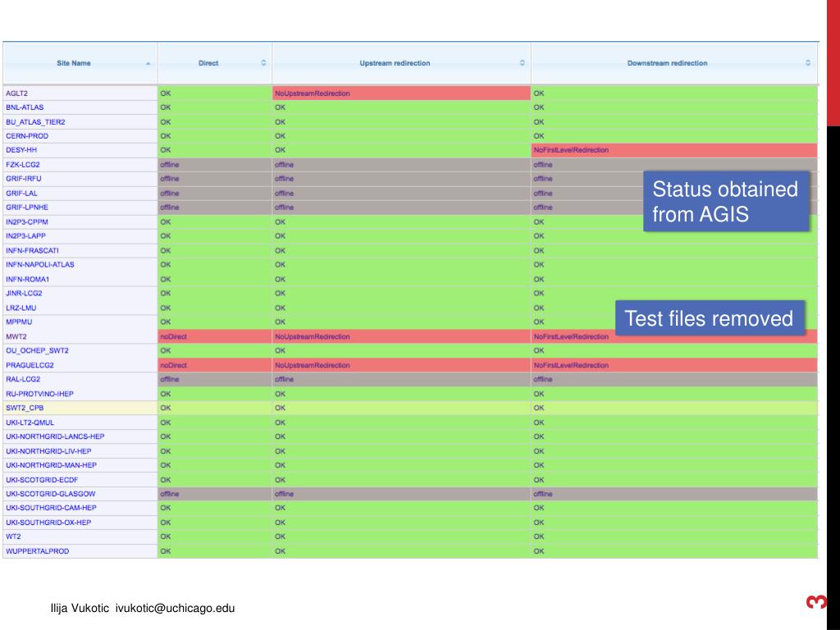The width and height of the screenshot is (840, 630).
Task: Open IN2P3-LAPP site entry
Action: 25,235
